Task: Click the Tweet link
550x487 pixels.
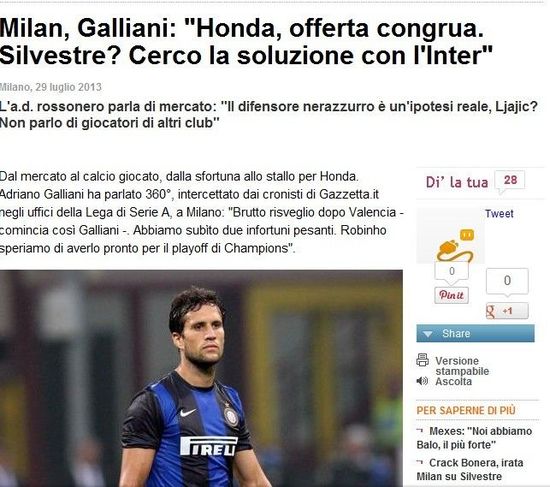Action: (x=499, y=214)
